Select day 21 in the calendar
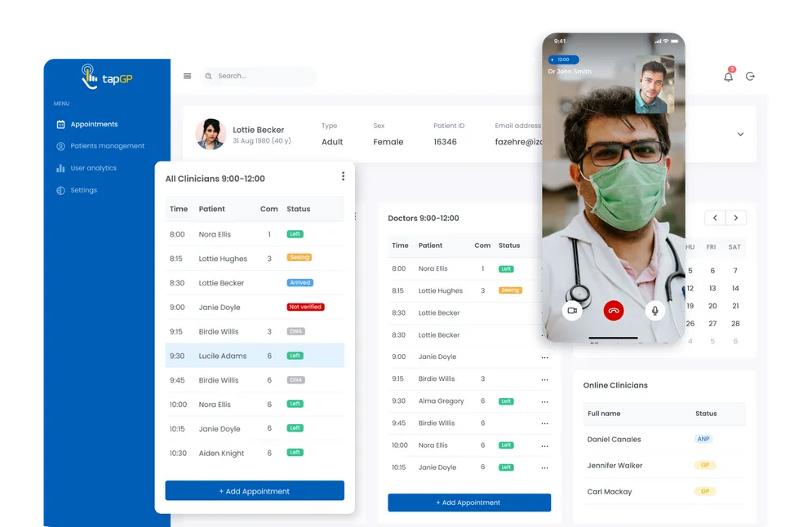812x527 pixels. click(x=735, y=306)
